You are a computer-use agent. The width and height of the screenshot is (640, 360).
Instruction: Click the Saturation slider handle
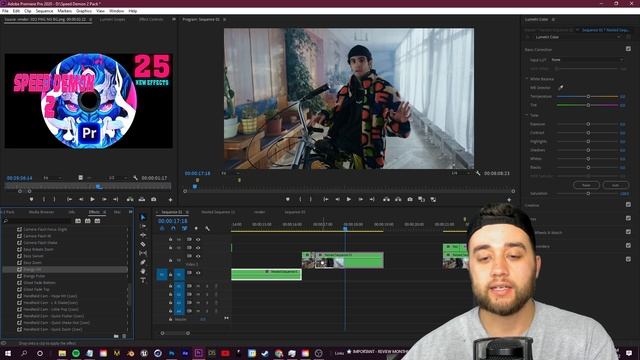[588, 193]
